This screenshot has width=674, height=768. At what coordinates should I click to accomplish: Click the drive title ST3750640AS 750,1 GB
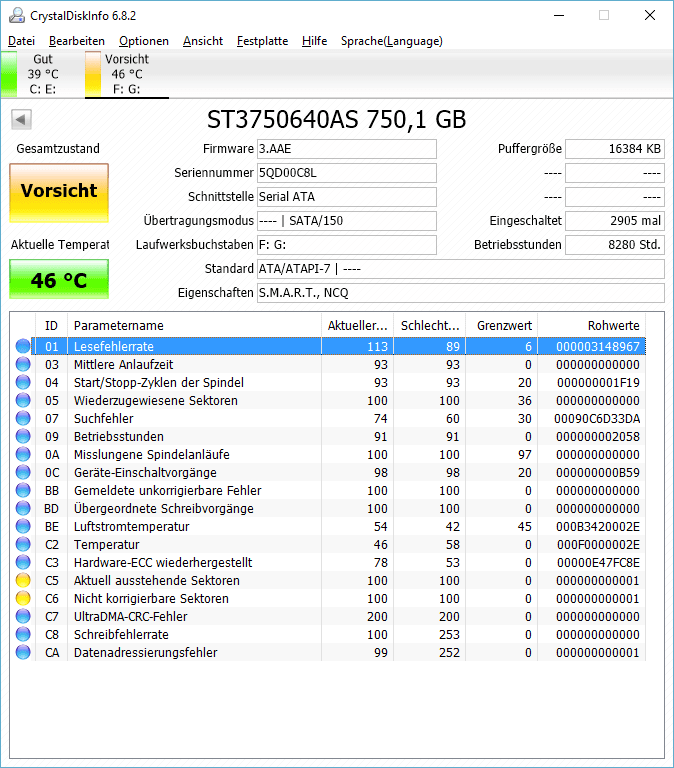click(337, 120)
